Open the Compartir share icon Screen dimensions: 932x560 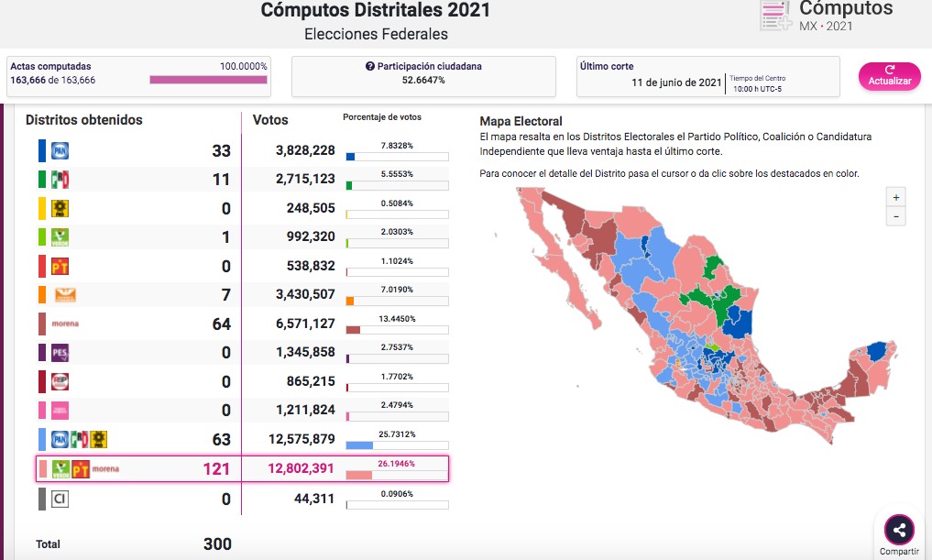(899, 530)
